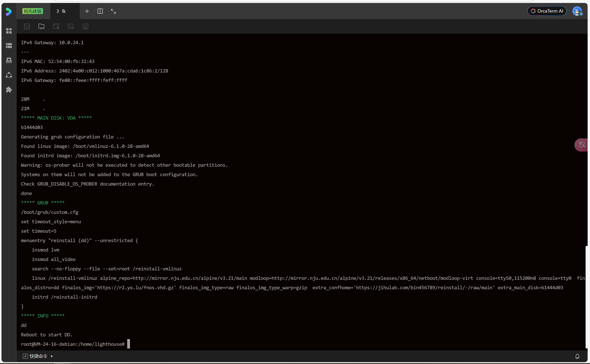
Task: Toggle fullscreen expand arrows
Action: (x=113, y=11)
